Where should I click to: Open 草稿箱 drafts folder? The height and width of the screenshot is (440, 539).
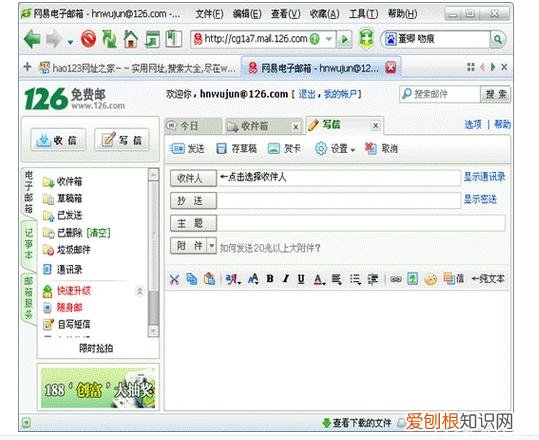(x=62, y=198)
